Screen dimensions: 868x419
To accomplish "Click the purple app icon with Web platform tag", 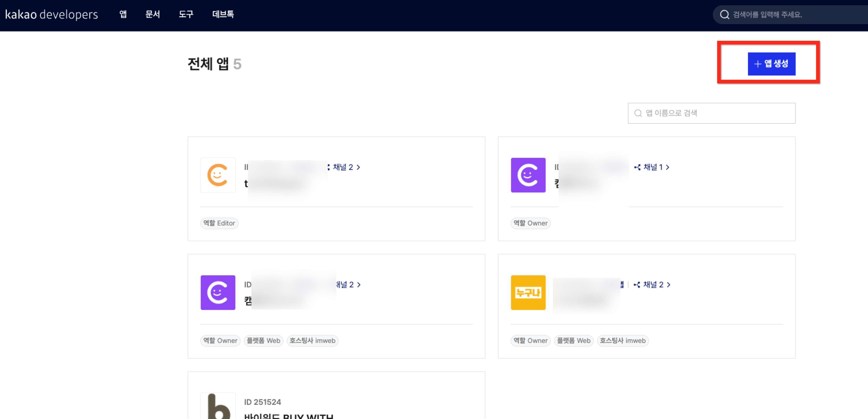I will click(218, 292).
